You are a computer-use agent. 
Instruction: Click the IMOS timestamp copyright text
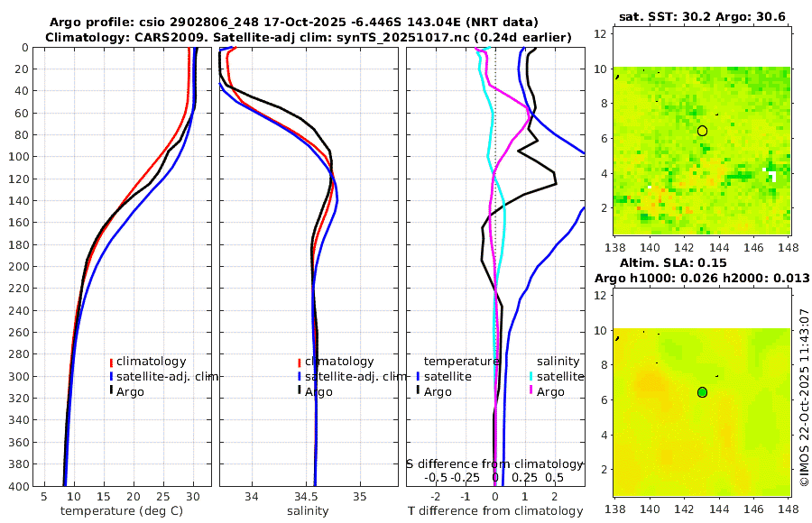[x=804, y=398]
